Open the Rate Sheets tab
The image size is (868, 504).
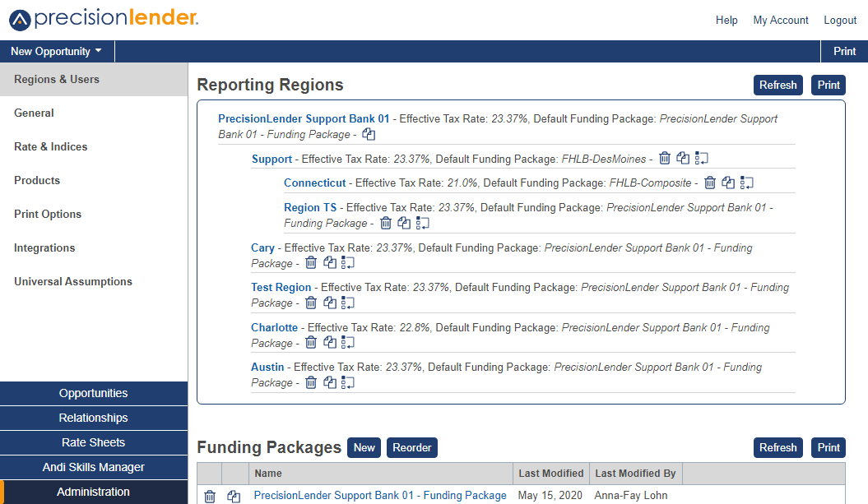coord(94,442)
